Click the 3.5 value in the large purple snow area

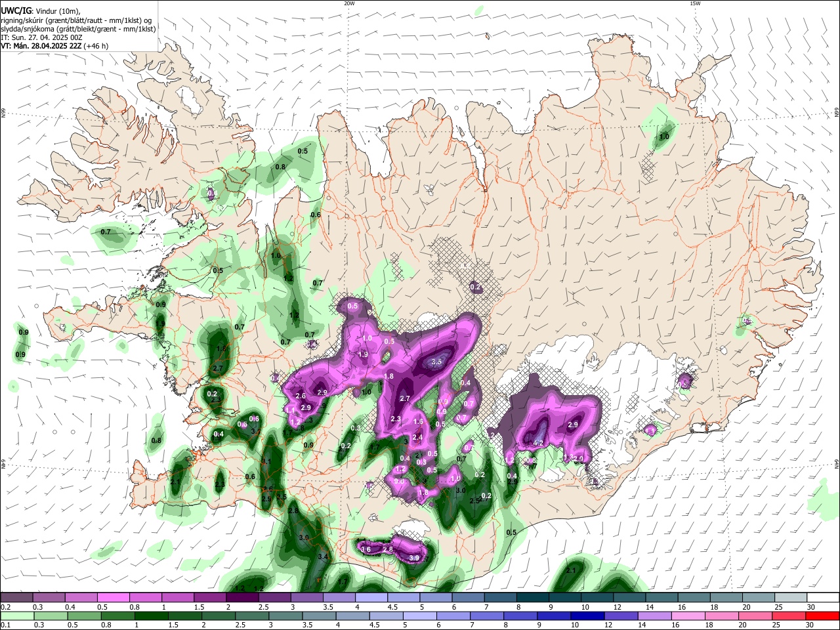click(436, 362)
